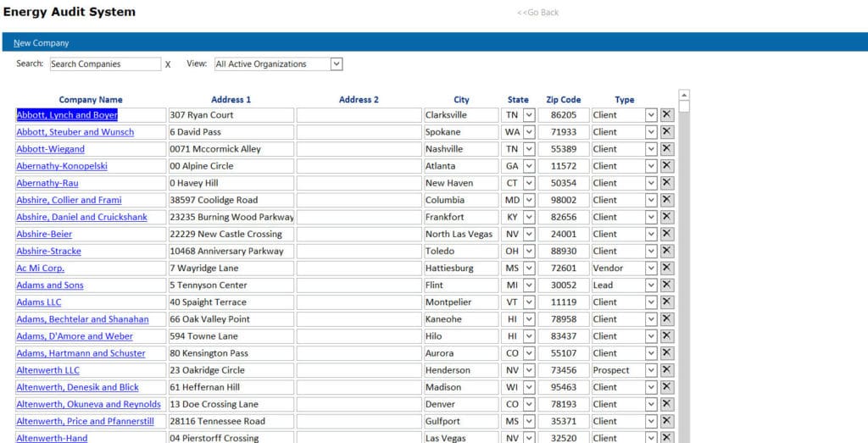This screenshot has width=868, height=443.
Task: Delete the Abshire, Collier and Frami row
Action: tap(667, 200)
